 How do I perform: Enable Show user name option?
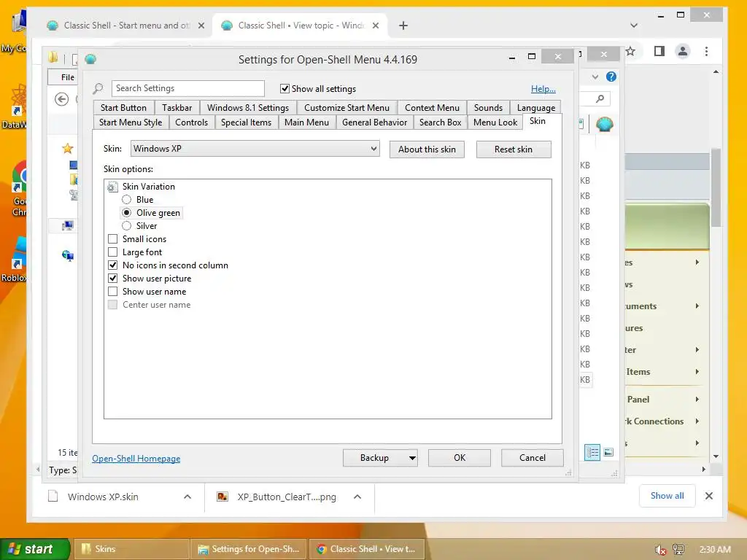coord(112,292)
